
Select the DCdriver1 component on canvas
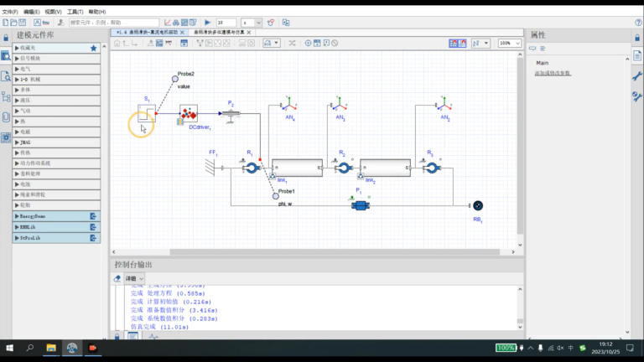tap(189, 114)
